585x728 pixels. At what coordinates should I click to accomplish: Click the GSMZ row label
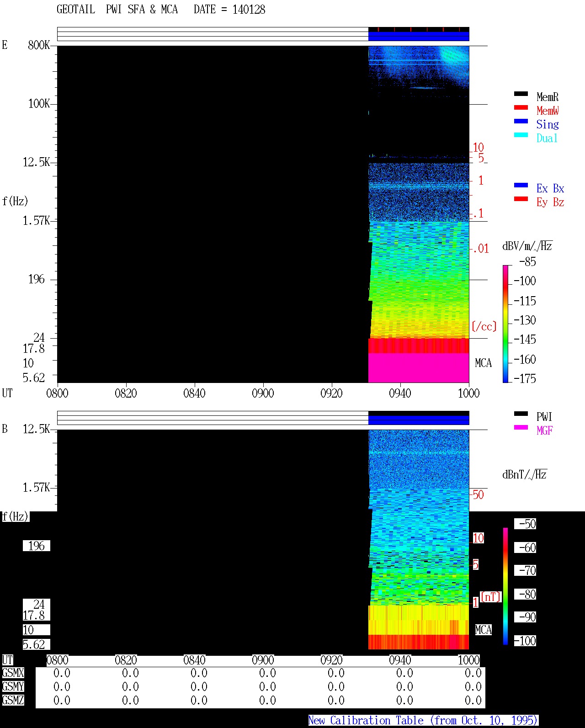pos(13,700)
